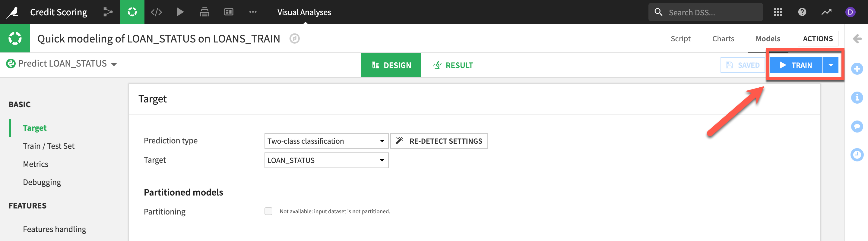Screen dimensions: 868x241
Task: Open the dashboards icon in navbar
Action: [229, 12]
